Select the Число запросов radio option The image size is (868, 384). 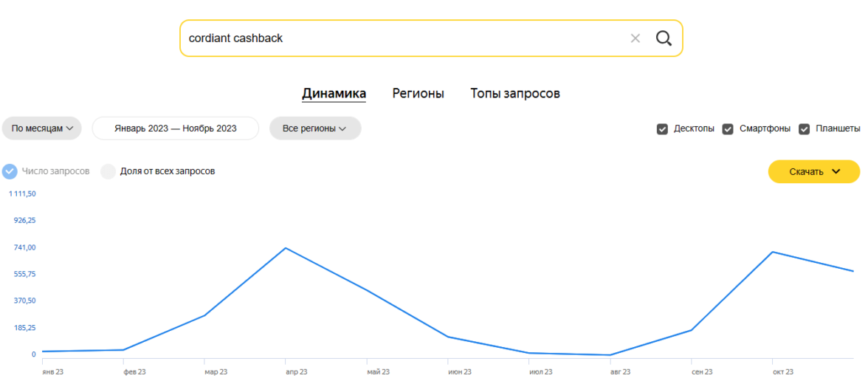coord(10,171)
